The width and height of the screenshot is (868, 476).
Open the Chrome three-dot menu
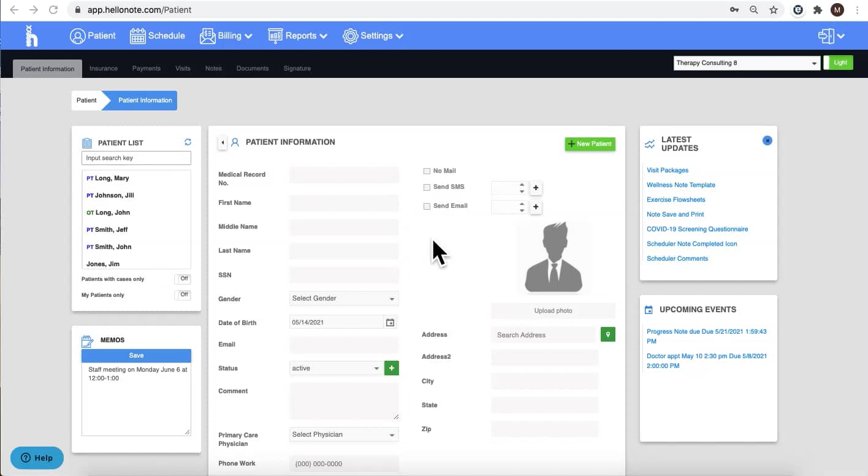858,10
